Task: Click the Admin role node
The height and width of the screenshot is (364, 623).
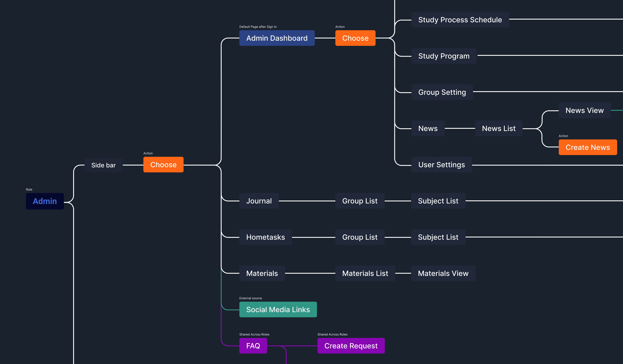Action: coord(45,201)
